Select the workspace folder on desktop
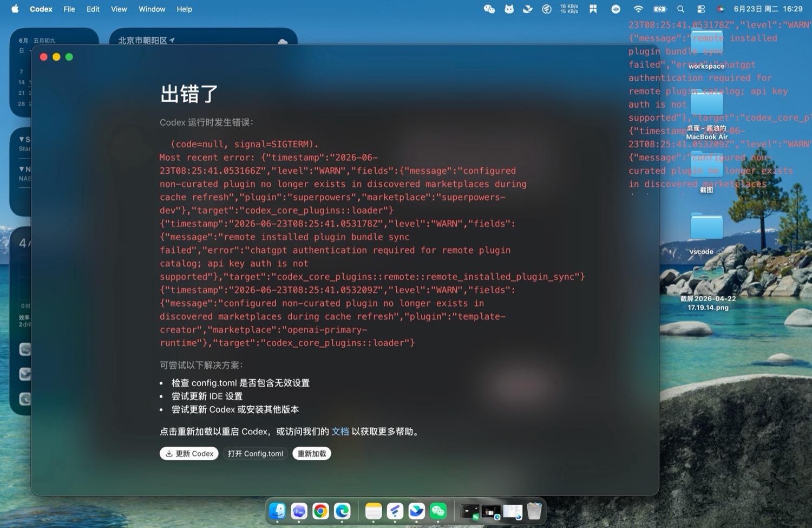The width and height of the screenshot is (812, 528). (706, 50)
